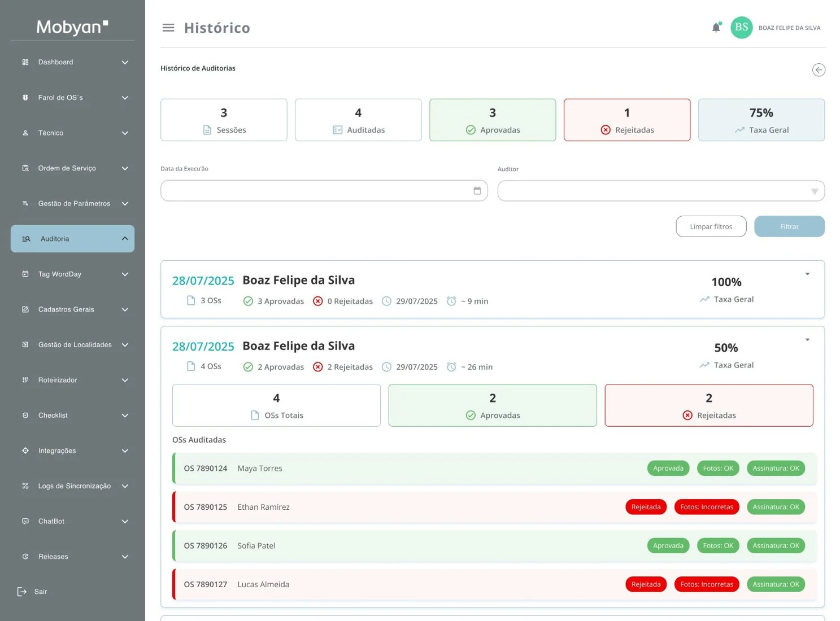
Task: Click the 4 OSs Totais card
Action: coord(276,405)
